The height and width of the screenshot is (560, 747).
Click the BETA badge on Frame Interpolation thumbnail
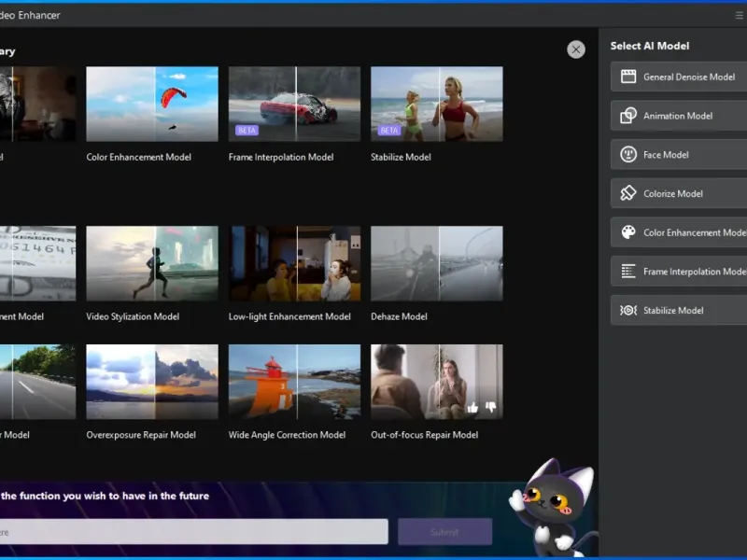247,130
